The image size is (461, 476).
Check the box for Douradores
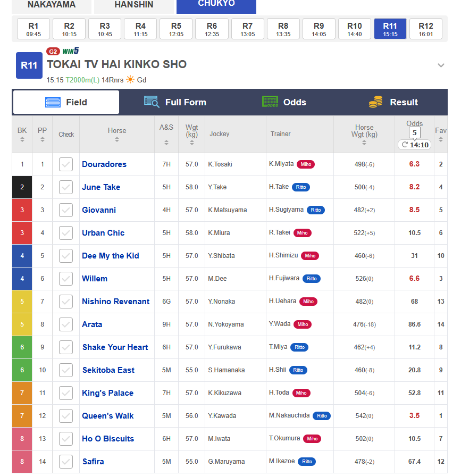coord(66,164)
